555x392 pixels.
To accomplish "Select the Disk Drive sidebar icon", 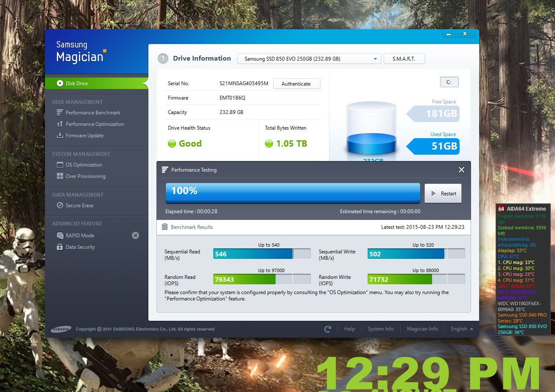I will click(x=60, y=83).
